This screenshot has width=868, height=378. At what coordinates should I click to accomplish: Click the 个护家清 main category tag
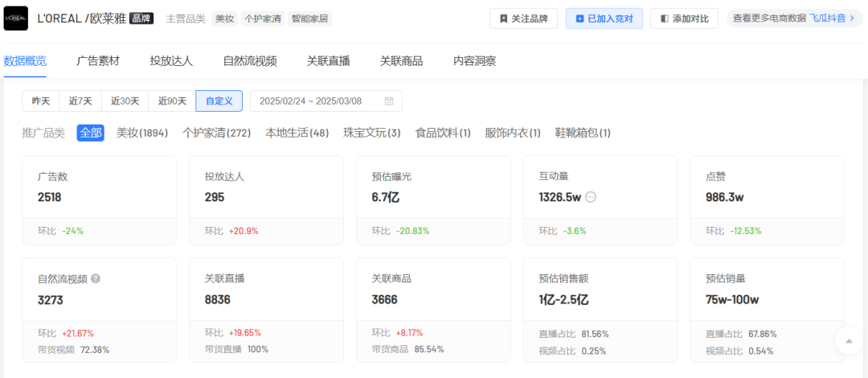pos(262,18)
